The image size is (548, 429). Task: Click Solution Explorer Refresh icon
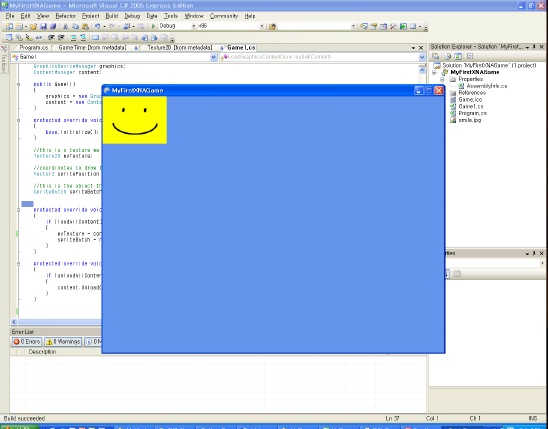point(458,56)
